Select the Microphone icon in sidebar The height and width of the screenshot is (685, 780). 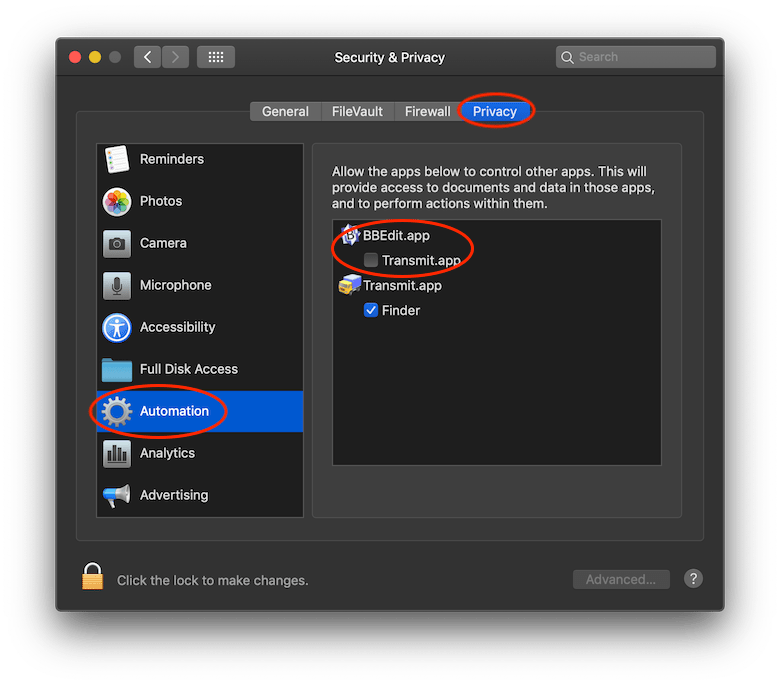[117, 285]
